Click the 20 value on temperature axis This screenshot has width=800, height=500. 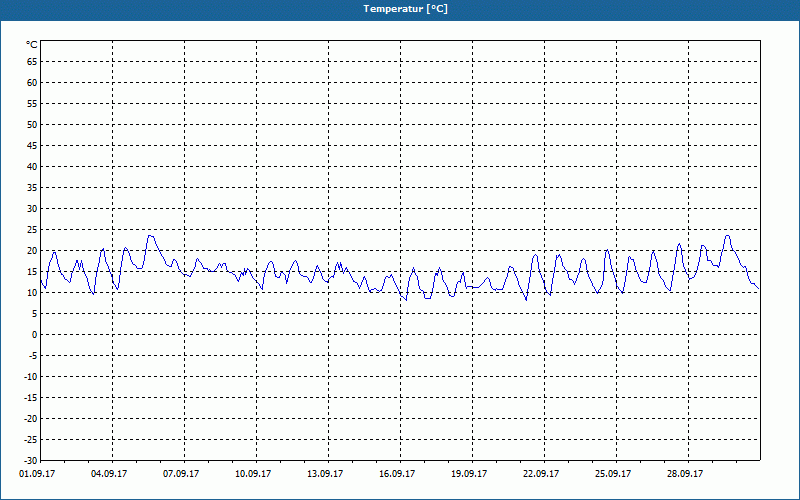tap(32, 251)
